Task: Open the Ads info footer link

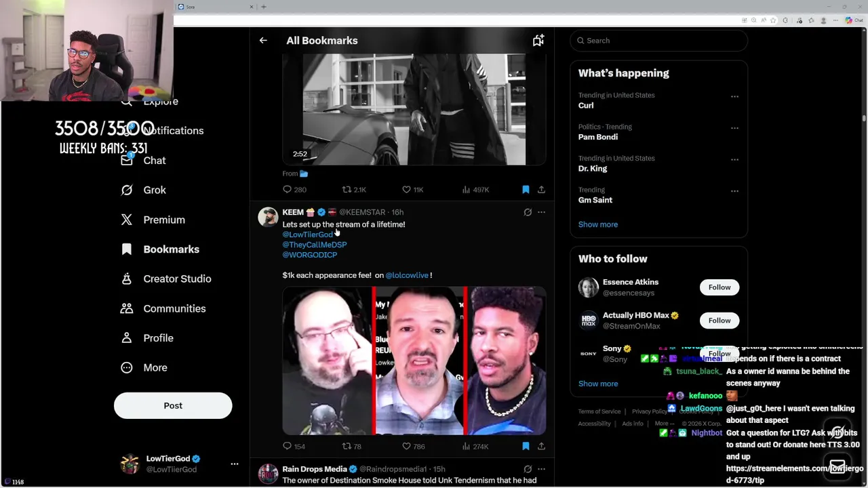Action: pos(633,424)
